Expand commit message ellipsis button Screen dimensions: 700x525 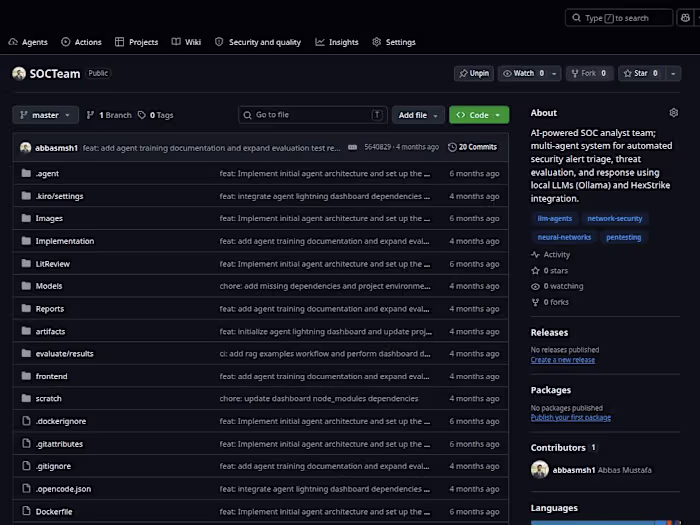pos(352,147)
